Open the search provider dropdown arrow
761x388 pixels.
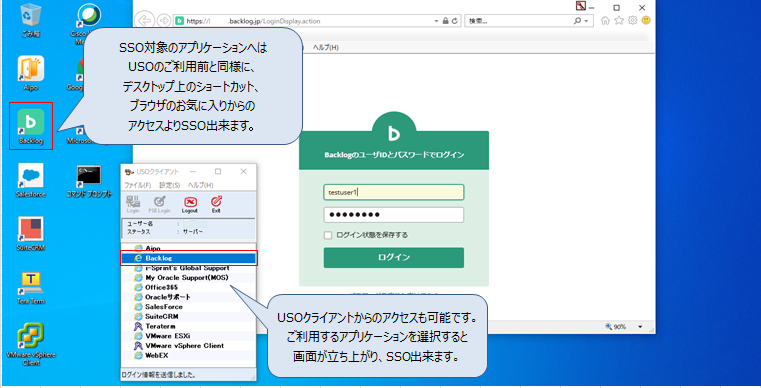[x=586, y=21]
